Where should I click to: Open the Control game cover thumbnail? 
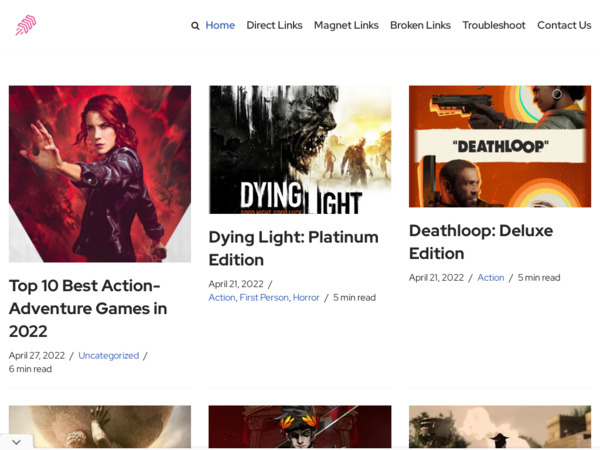click(x=100, y=174)
